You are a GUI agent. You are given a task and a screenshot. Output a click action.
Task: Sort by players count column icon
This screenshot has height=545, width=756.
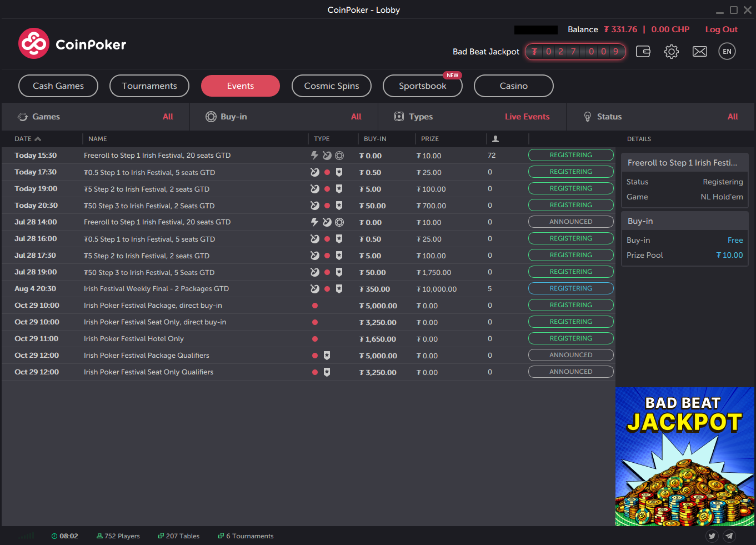(x=495, y=139)
